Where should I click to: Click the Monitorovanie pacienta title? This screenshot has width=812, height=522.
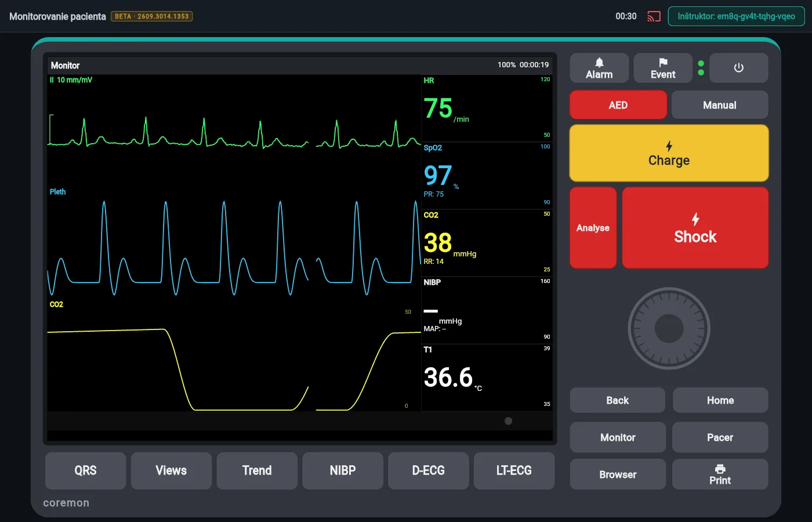click(x=57, y=16)
